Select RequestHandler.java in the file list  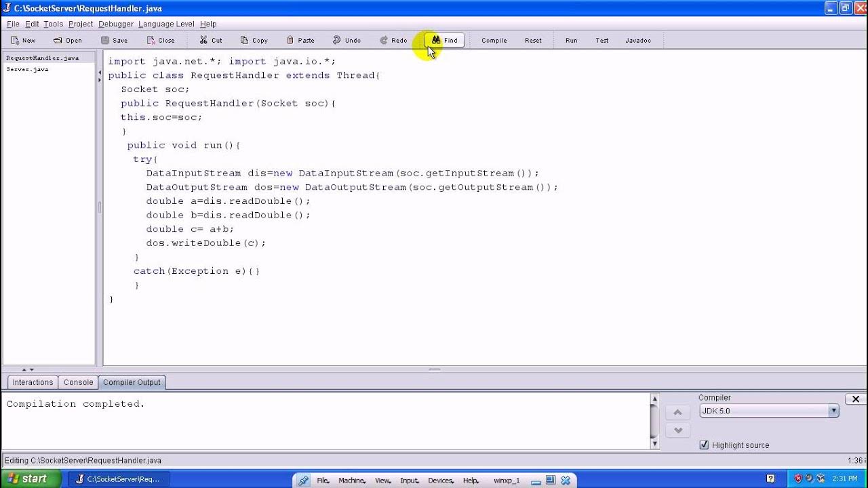49,58
